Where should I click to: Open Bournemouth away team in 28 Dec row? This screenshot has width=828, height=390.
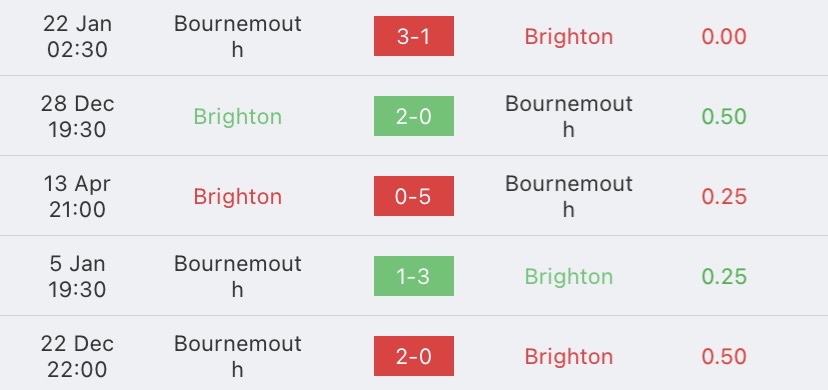569,117
